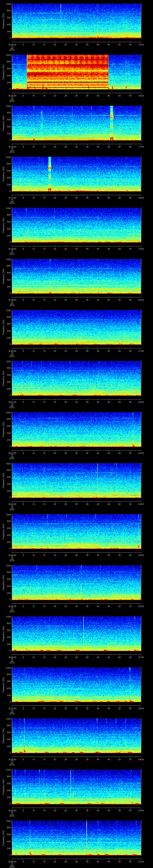Click the 19:00 end time label

click(141, 249)
